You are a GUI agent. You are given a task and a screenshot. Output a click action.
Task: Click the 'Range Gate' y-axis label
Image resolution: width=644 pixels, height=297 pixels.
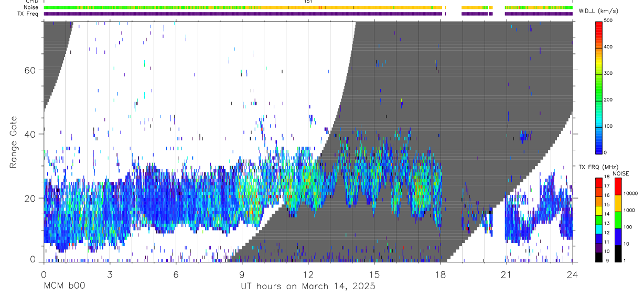pos(14,142)
